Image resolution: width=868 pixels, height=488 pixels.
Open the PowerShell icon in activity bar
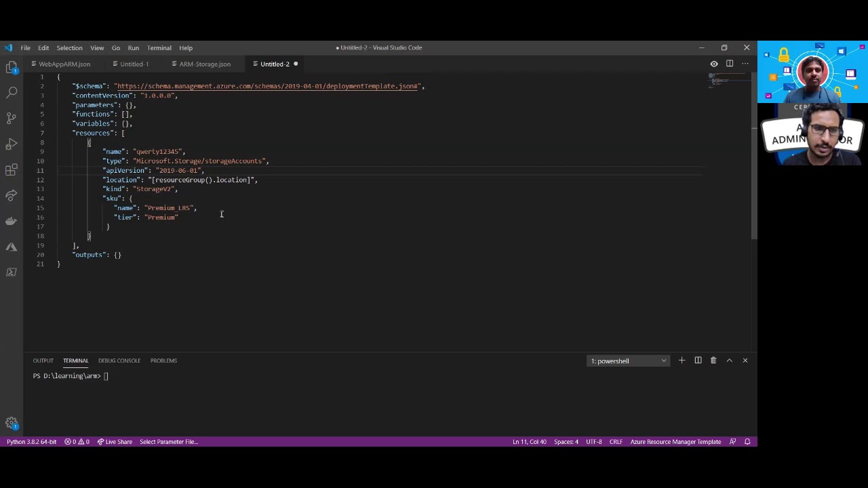click(12, 272)
